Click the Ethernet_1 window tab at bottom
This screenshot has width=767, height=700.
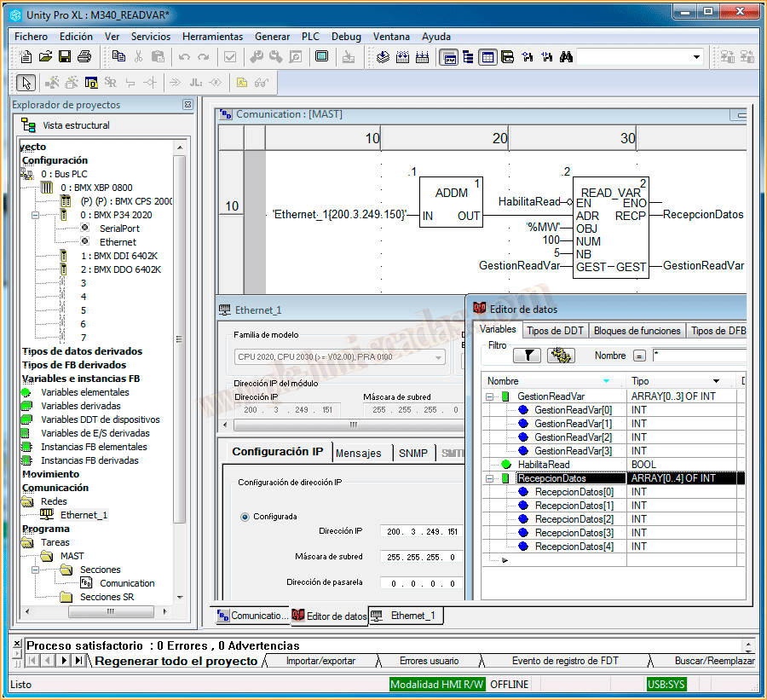click(x=406, y=616)
